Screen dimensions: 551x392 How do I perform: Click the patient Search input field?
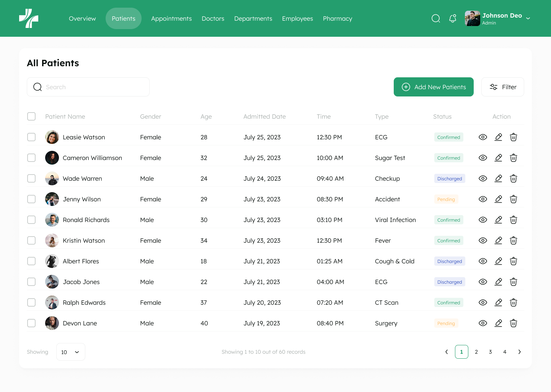(x=88, y=87)
